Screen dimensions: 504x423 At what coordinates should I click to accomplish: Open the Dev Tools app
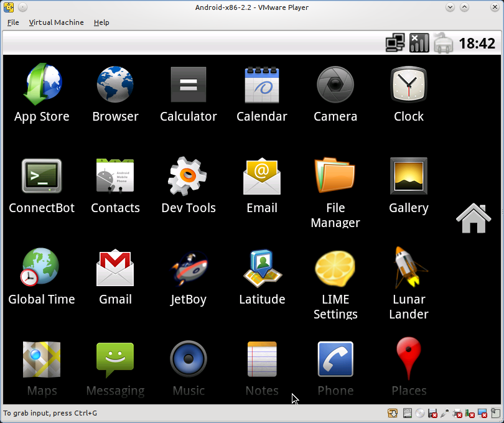tap(189, 185)
